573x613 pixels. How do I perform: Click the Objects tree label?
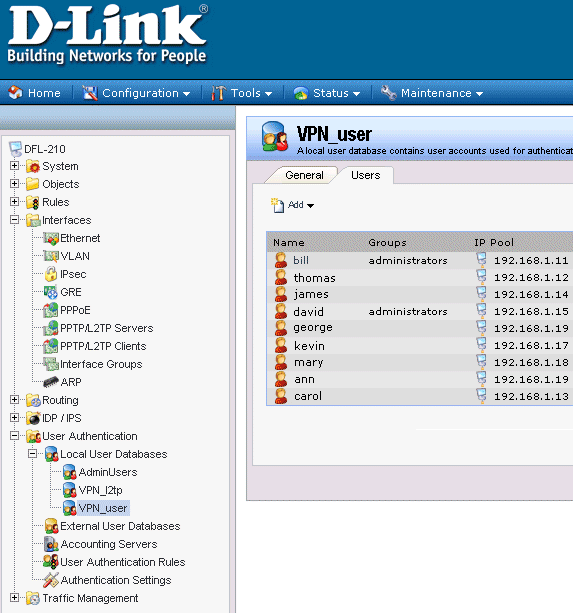[x=61, y=184]
